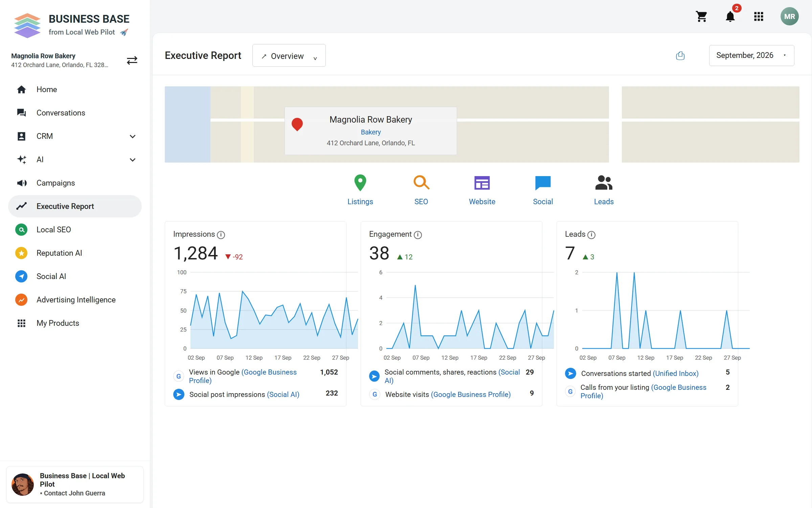
Task: Open Contact John Guerra card
Action: coord(75,485)
